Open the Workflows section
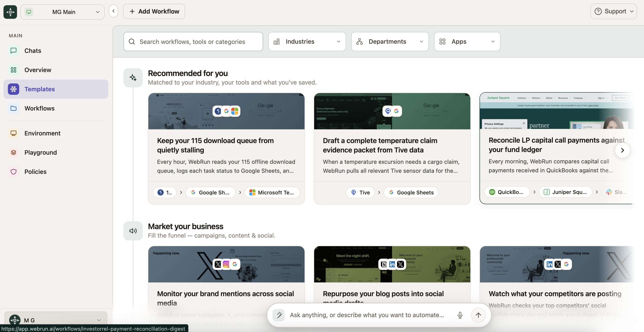 click(56, 108)
